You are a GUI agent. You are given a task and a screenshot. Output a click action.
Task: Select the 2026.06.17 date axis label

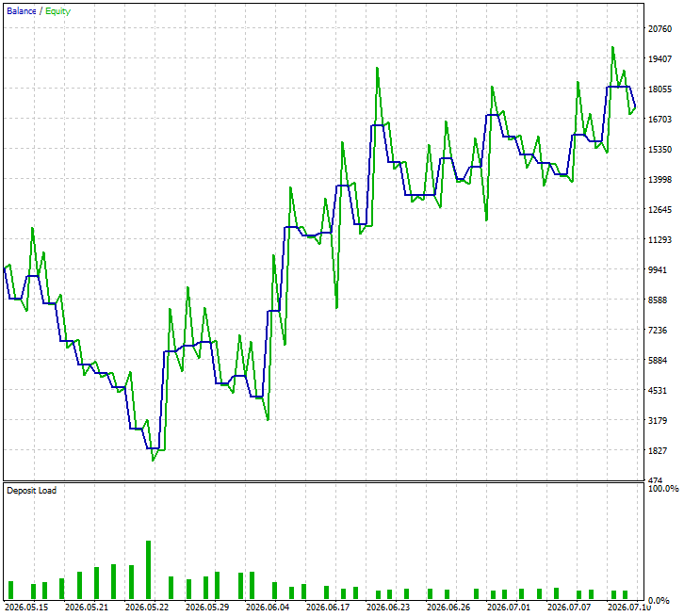coord(328,608)
